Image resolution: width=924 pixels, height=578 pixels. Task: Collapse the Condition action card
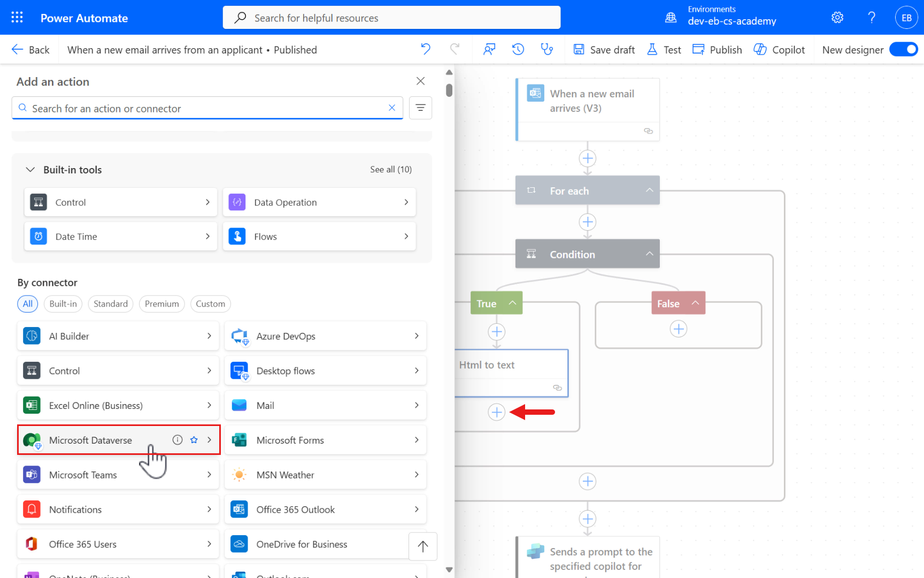pyautogui.click(x=649, y=254)
